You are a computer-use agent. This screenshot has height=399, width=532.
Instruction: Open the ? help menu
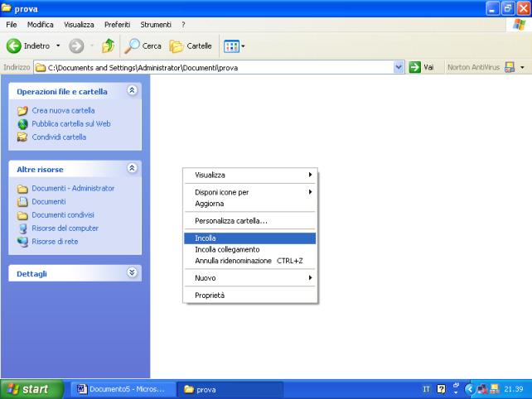coord(183,25)
